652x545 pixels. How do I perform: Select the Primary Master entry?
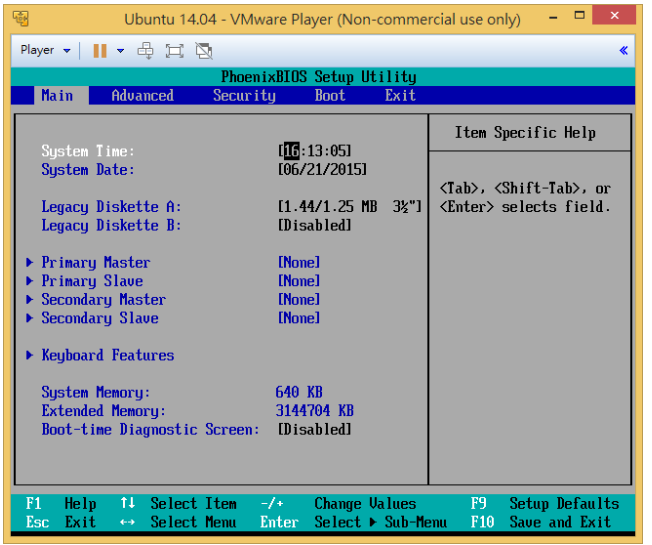point(96,262)
